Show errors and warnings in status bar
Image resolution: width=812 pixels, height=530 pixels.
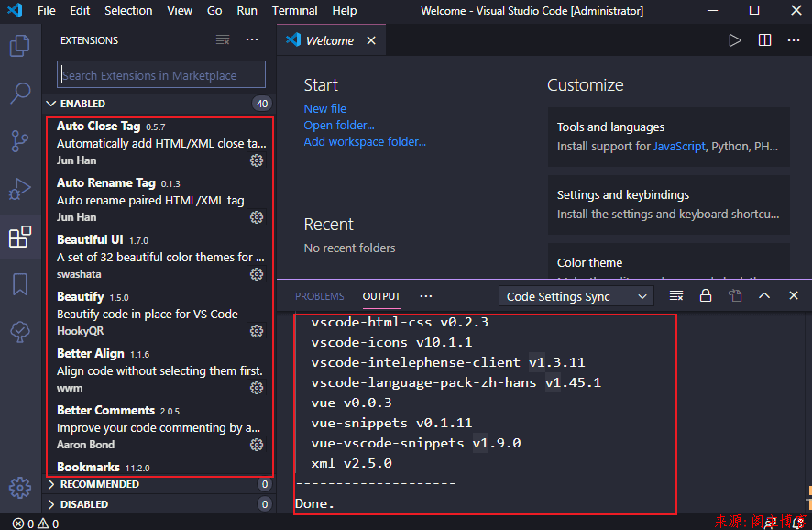(36, 524)
